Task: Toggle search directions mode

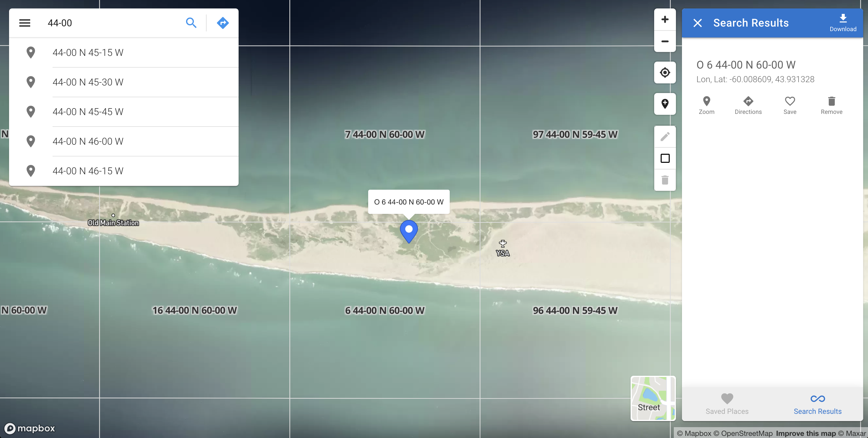Action: [222, 23]
